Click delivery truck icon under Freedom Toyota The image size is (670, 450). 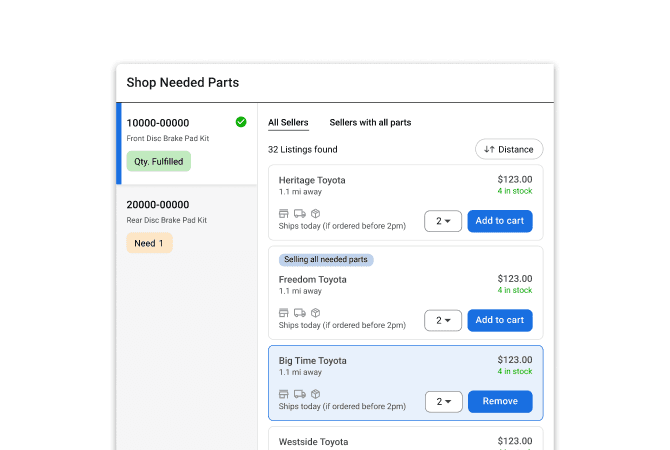tap(300, 312)
